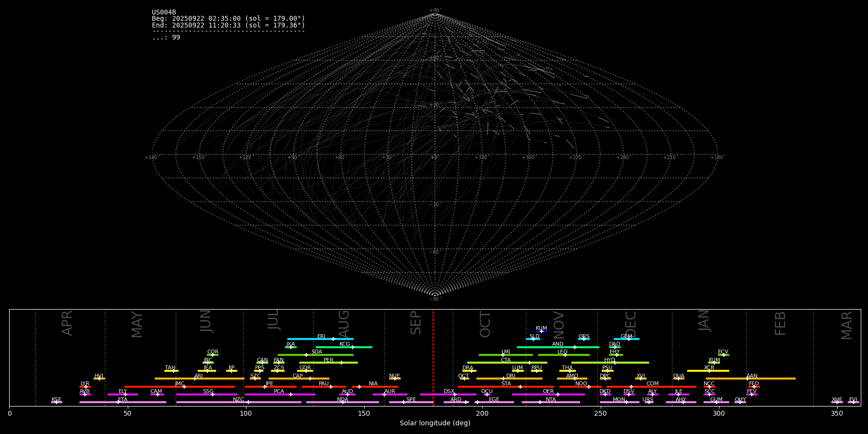Click the orange AAN activity bar
Image resolution: width=868 pixels, height=434 pixels.
coord(751,379)
